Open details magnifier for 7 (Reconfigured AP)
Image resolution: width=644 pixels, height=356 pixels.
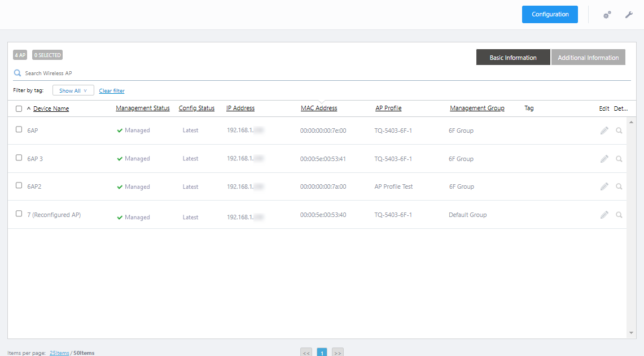(x=619, y=215)
